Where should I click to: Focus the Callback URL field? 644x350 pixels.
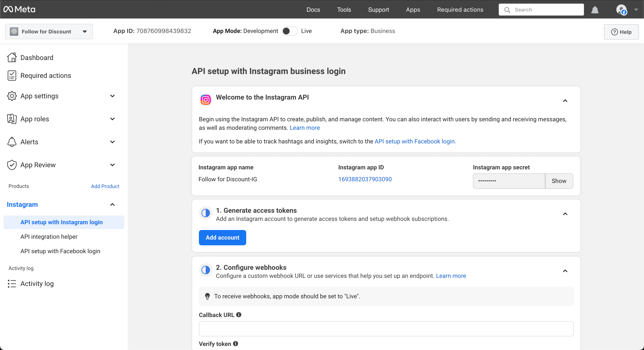click(x=386, y=329)
